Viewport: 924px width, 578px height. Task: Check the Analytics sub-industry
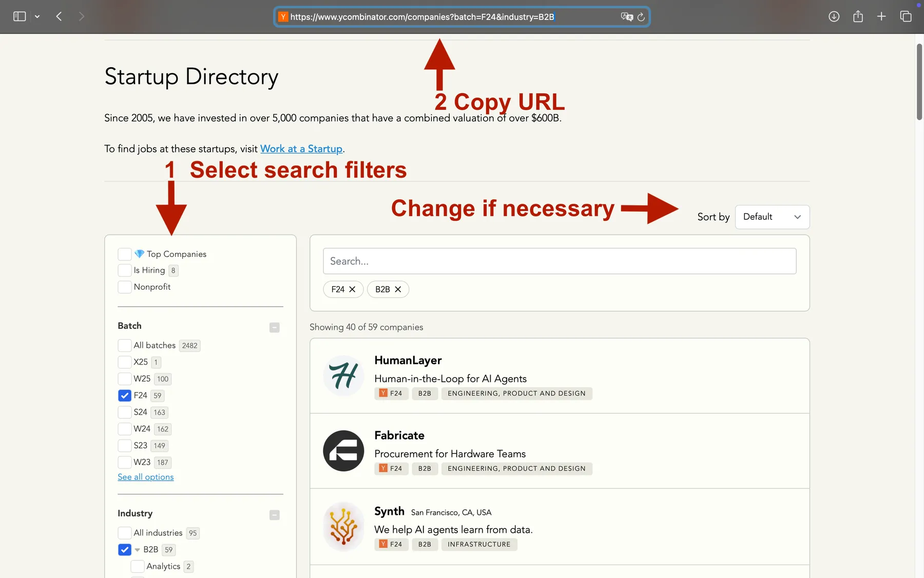pos(137,566)
